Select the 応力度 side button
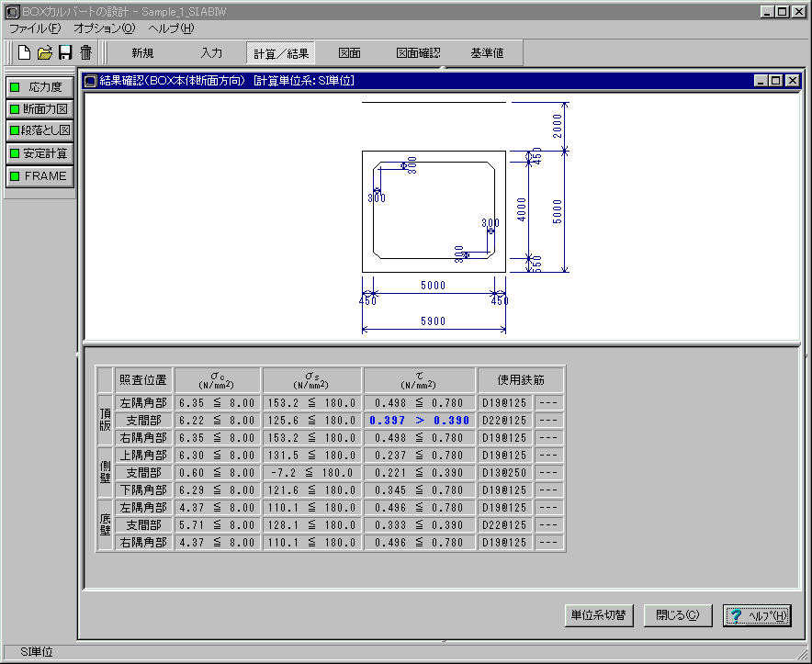Screen dimensions: 812x664 [x=39, y=87]
